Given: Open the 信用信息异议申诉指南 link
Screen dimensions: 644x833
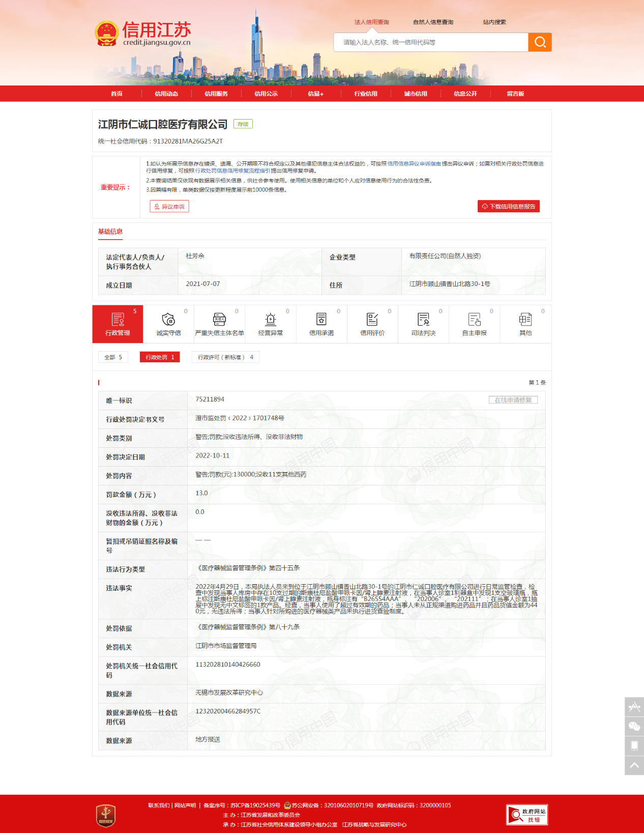Looking at the screenshot, I should coord(414,164).
